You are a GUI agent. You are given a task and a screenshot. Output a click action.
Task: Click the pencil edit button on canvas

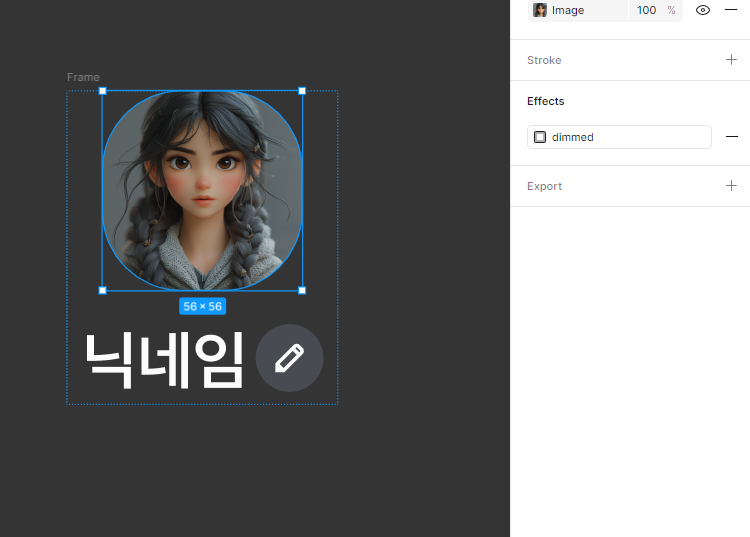[289, 358]
